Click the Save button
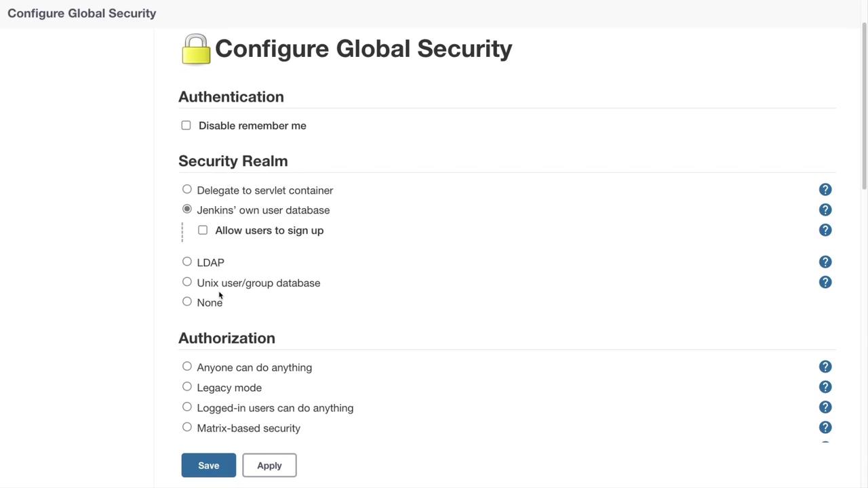868x488 pixels. [x=208, y=466]
